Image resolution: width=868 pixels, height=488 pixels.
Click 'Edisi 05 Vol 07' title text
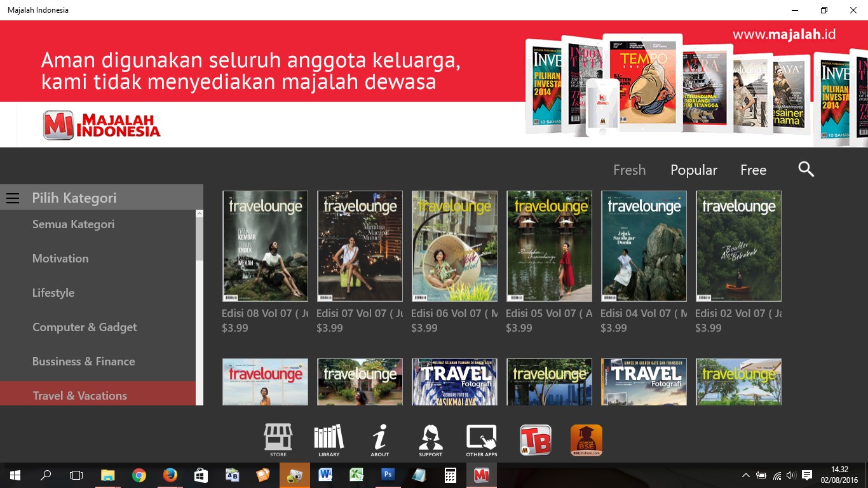coord(549,313)
